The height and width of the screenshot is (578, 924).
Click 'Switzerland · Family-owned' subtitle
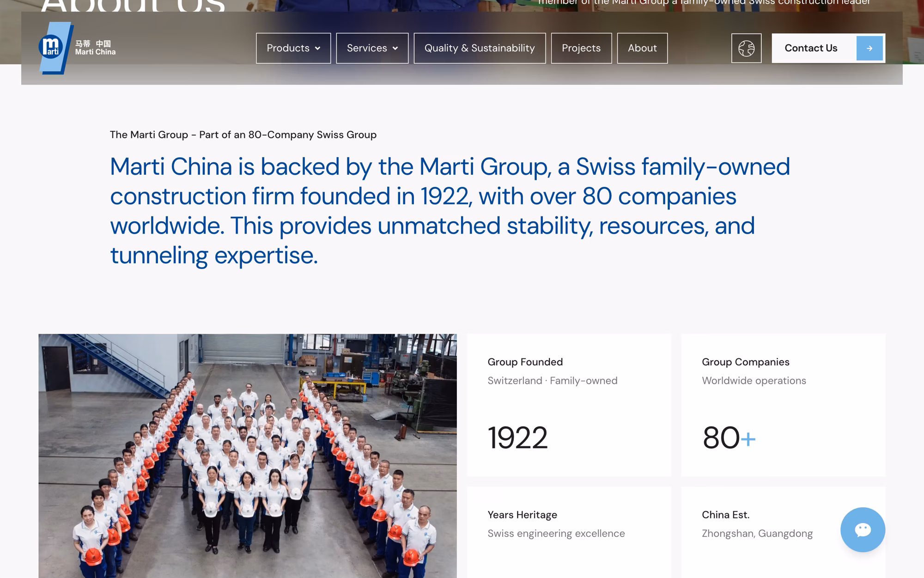553,381
